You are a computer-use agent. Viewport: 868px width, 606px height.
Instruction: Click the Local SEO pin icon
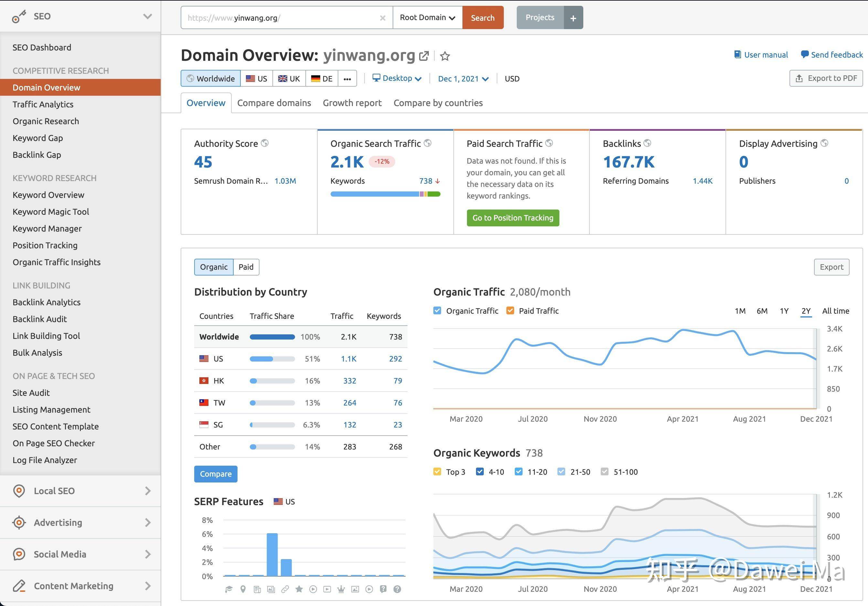(x=19, y=491)
